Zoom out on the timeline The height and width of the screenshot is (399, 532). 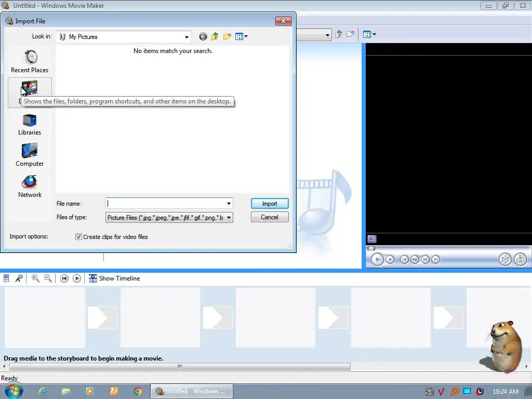point(48,278)
